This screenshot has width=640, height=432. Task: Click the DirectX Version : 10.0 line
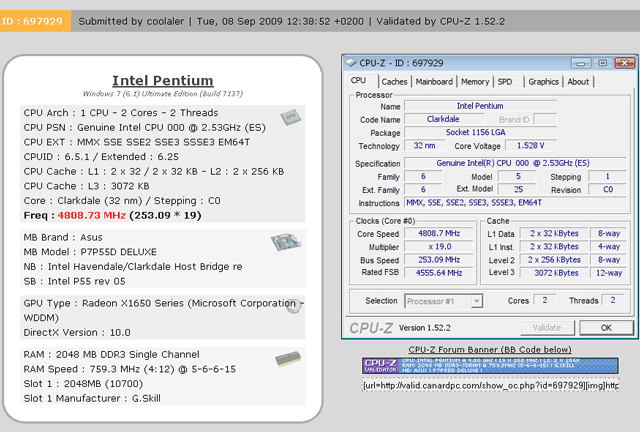tap(77, 332)
